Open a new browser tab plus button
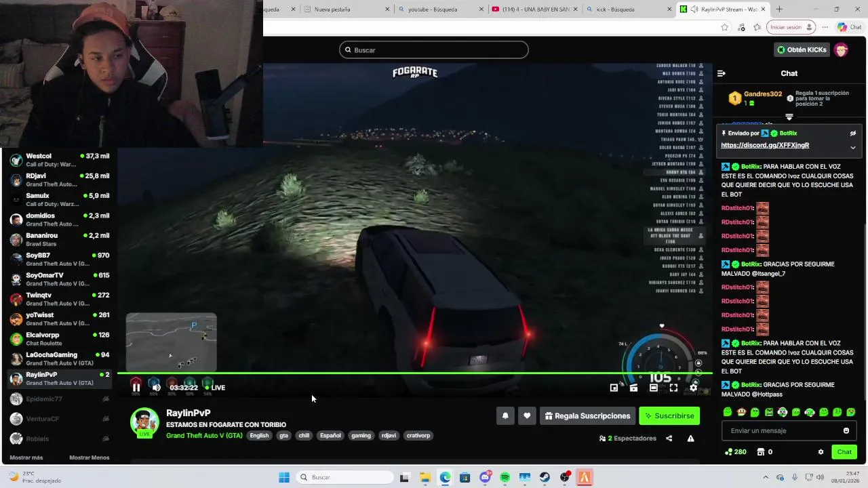 tap(779, 9)
